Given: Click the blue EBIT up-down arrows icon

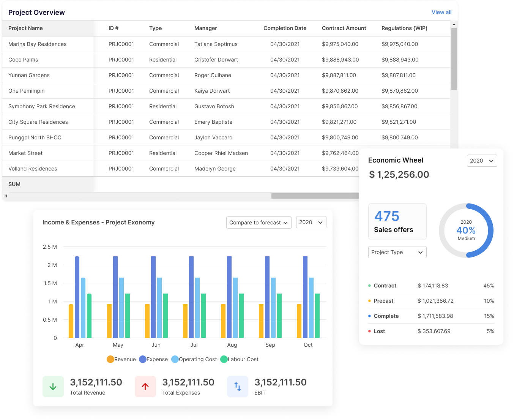Looking at the screenshot, I should [x=238, y=387].
